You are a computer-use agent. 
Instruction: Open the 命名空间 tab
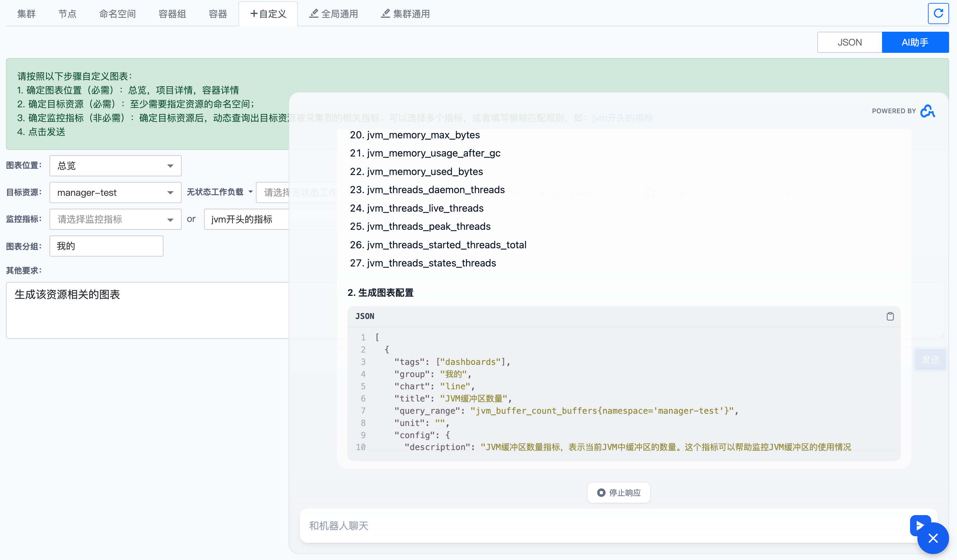tap(117, 14)
